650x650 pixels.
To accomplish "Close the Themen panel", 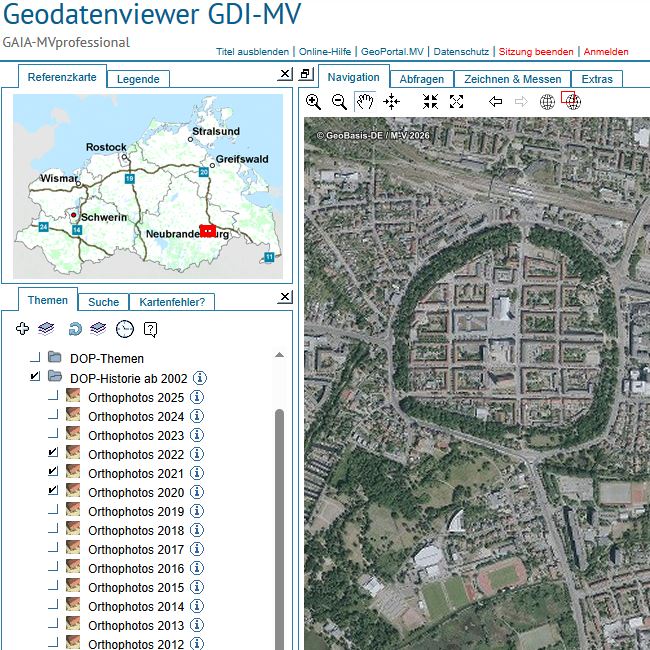I will coord(285,296).
